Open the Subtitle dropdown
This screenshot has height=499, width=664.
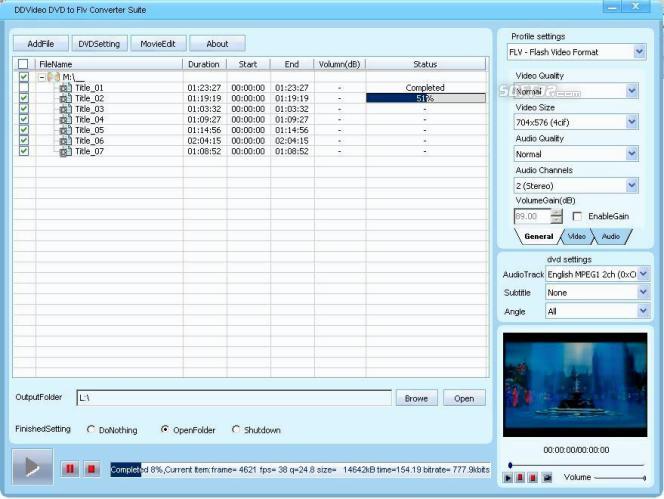pyautogui.click(x=643, y=292)
